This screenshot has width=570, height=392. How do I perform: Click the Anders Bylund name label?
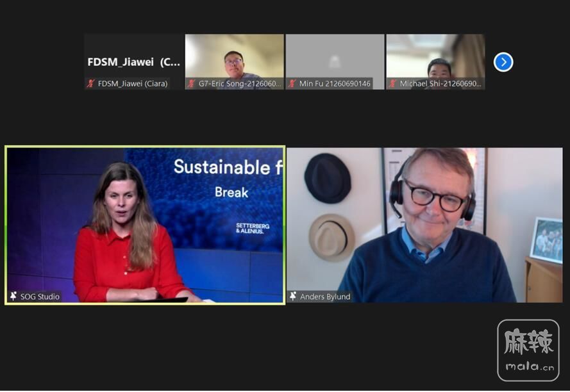(x=325, y=297)
